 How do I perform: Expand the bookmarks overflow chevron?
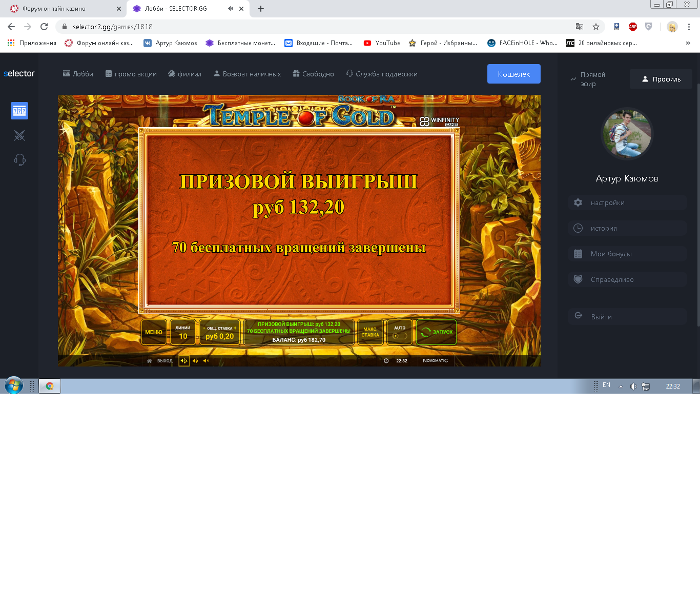(x=688, y=43)
